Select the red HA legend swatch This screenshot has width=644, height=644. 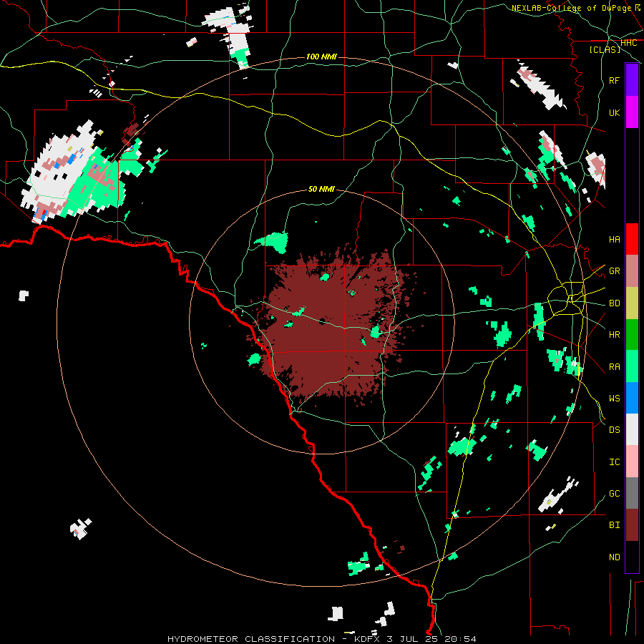coord(632,239)
